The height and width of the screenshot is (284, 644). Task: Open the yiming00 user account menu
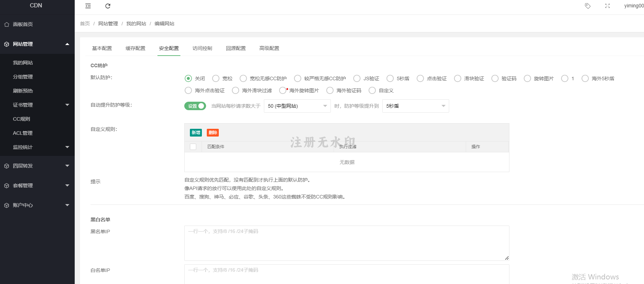tap(634, 6)
